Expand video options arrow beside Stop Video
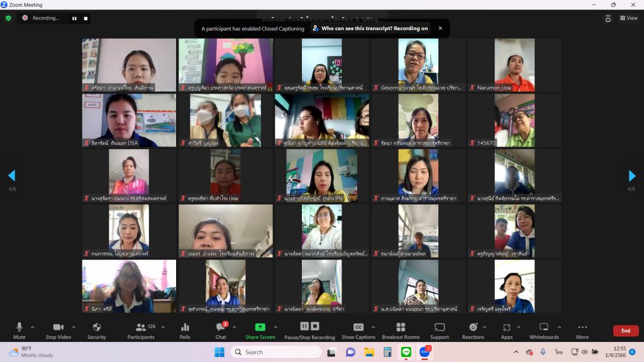 click(x=74, y=327)
